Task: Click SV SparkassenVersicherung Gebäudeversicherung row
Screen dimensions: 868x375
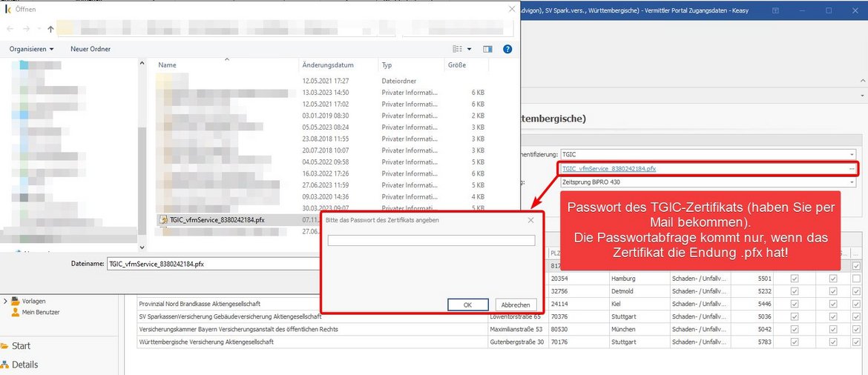Action: click(313, 316)
